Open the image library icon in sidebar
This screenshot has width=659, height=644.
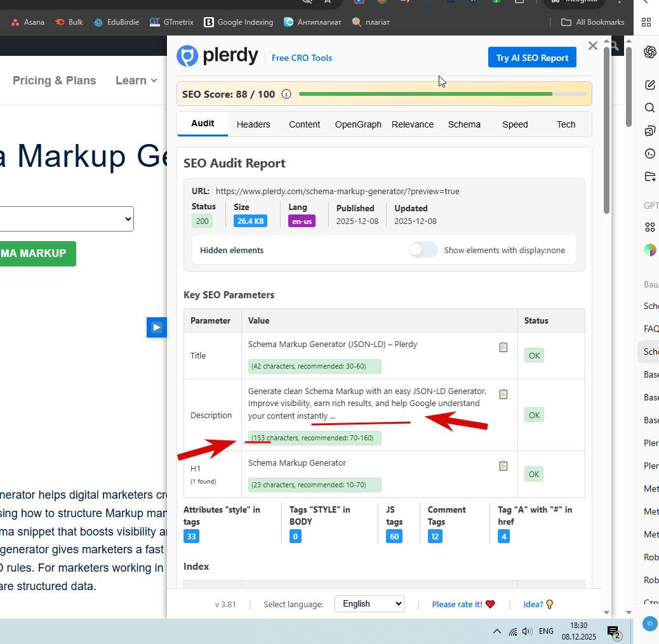649,131
